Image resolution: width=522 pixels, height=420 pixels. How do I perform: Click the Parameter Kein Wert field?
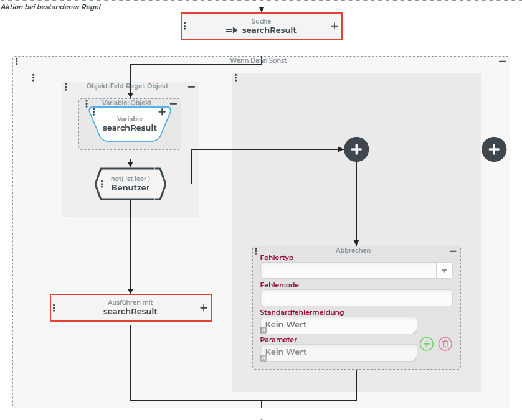click(339, 353)
